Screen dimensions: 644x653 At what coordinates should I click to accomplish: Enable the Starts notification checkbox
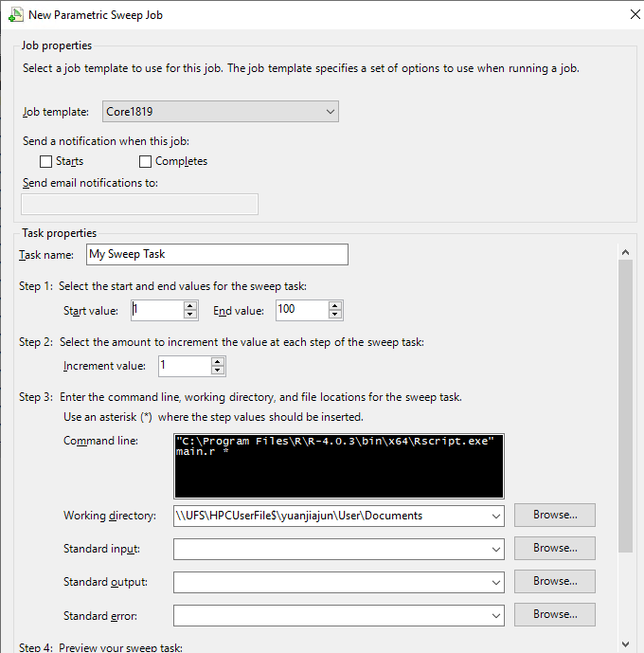pos(46,161)
